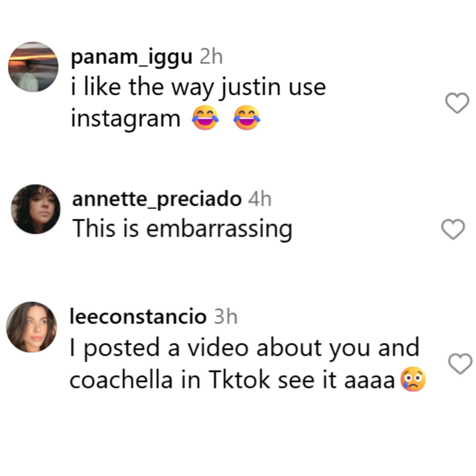This screenshot has height=476, width=476.
Task: Select the 4h timestamp next to annette_preciado
Action: [260, 200]
